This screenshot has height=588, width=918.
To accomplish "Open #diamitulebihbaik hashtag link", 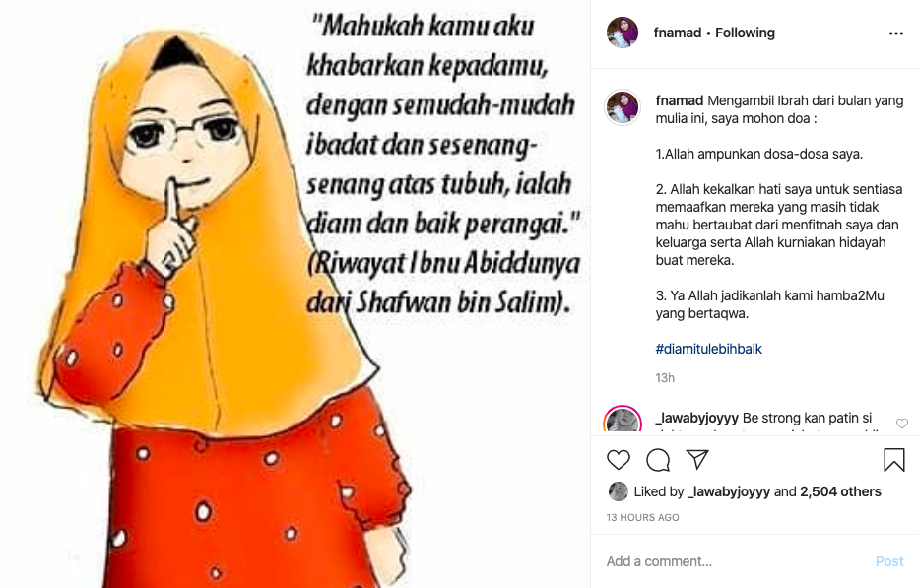I will pyautogui.click(x=708, y=349).
